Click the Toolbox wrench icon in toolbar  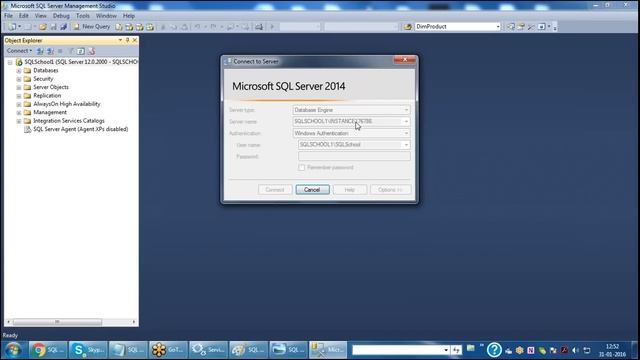click(x=531, y=27)
